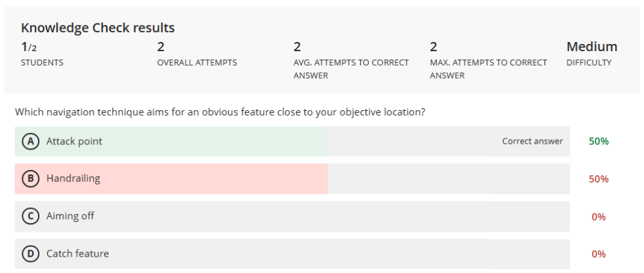Click the Medium difficulty indicator
This screenshot has width=644, height=273.
(x=592, y=47)
